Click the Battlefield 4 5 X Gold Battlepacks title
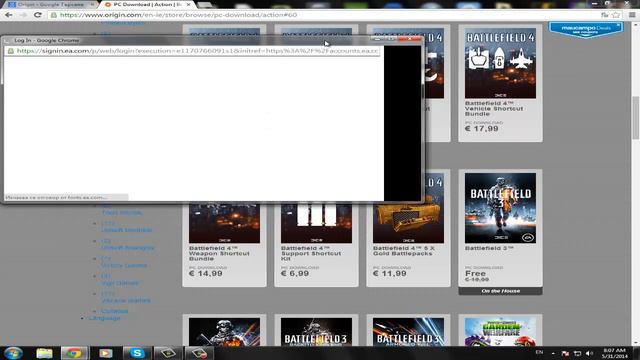This screenshot has width=640, height=360. [404, 251]
